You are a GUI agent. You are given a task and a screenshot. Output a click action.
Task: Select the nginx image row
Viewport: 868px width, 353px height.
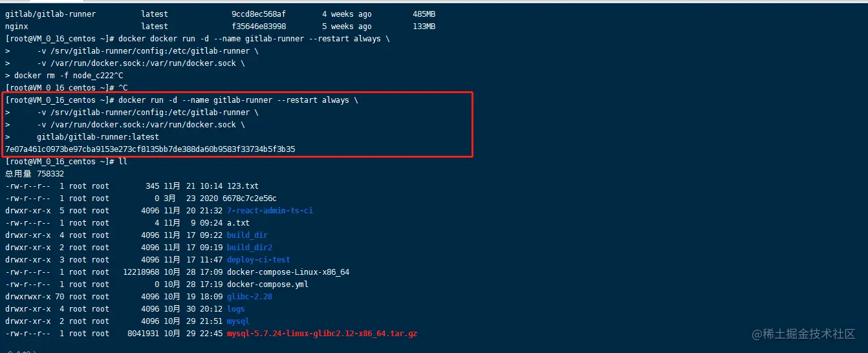pos(220,27)
